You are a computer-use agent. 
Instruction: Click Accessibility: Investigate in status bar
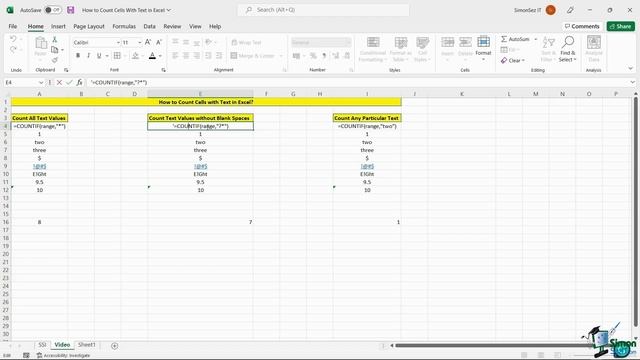point(63,356)
